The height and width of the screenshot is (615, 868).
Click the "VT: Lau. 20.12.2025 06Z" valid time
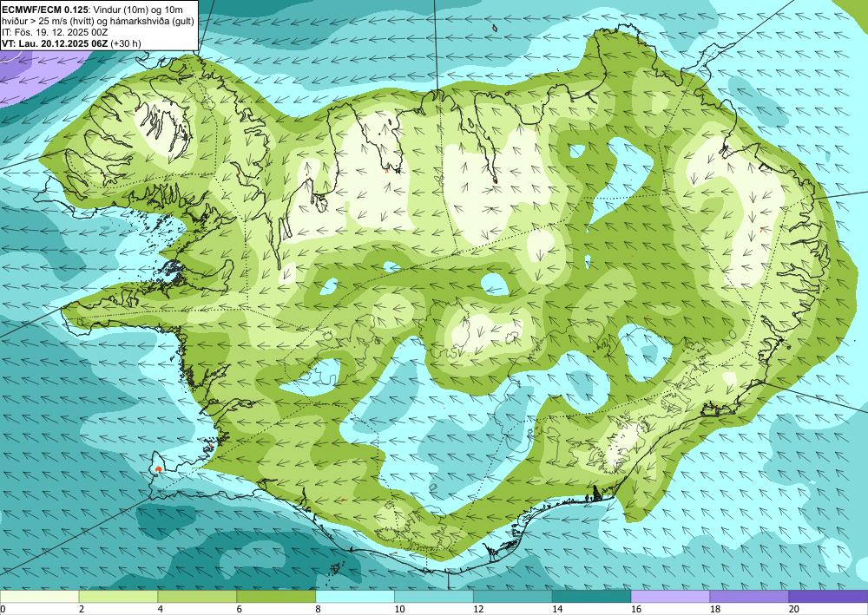(x=55, y=43)
